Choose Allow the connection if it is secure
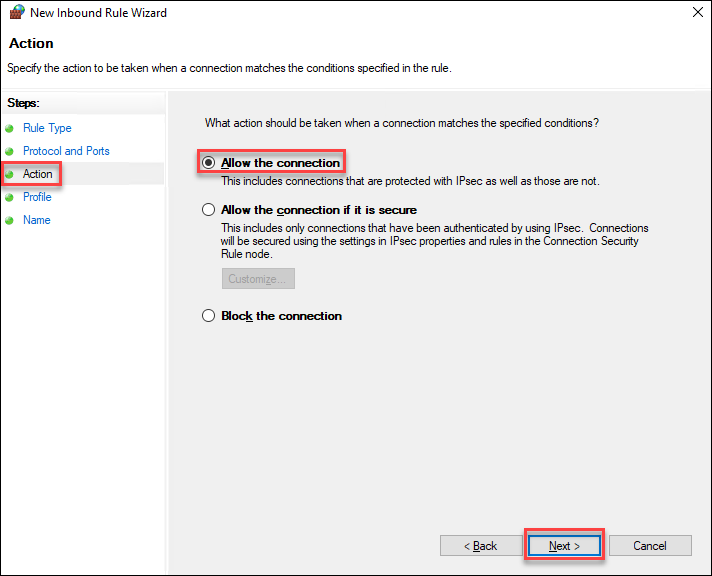 (209, 210)
